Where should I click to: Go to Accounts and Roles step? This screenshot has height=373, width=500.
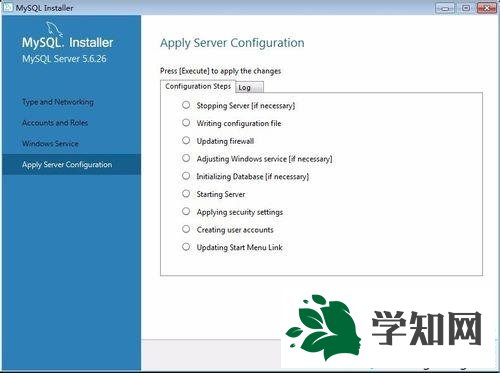tap(55, 123)
